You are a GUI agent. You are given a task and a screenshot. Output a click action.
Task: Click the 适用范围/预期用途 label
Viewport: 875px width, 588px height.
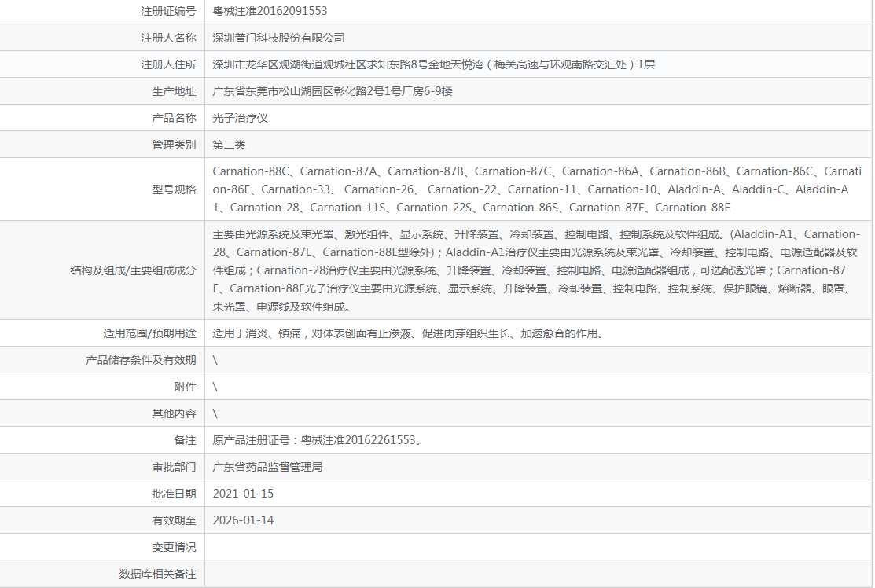point(149,333)
